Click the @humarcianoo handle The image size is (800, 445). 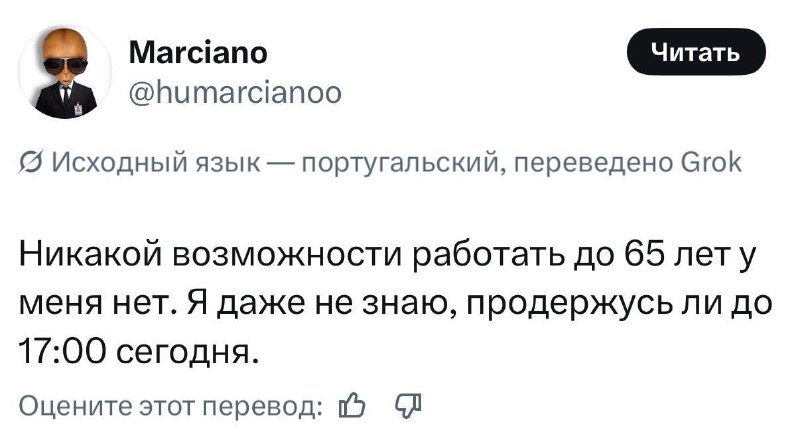235,94
